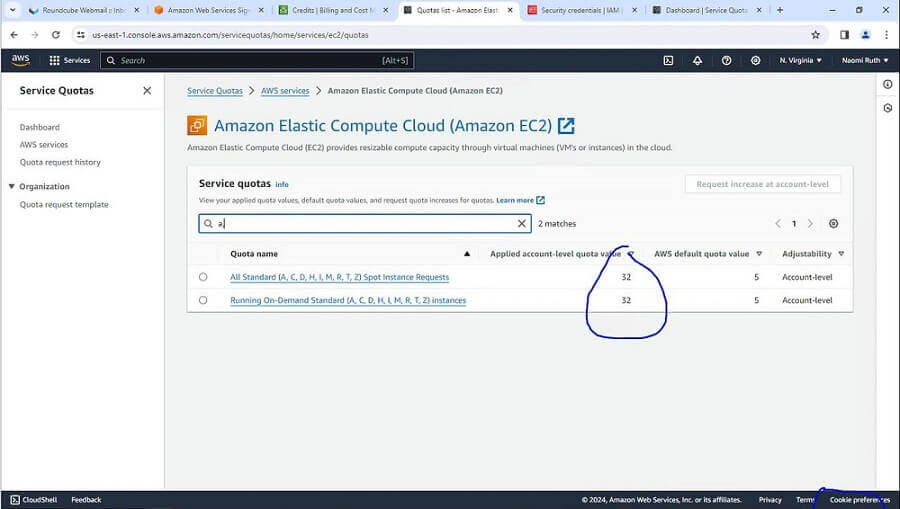Open the Service quotas Info link
The image size is (900, 509).
click(282, 184)
